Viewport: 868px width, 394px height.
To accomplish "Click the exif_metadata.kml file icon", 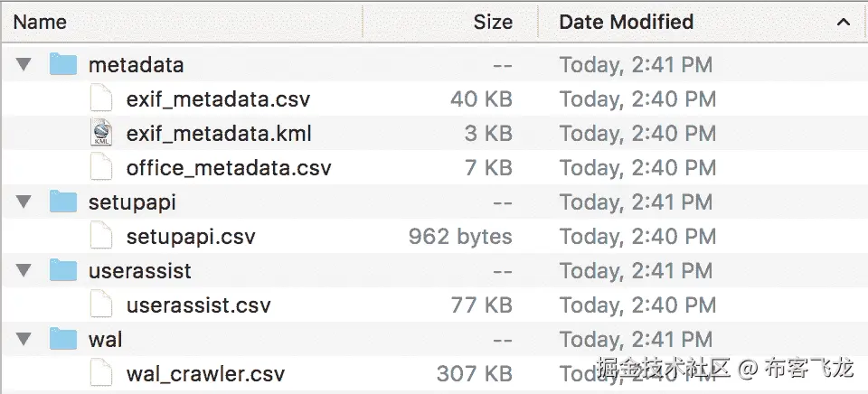I will [101, 134].
